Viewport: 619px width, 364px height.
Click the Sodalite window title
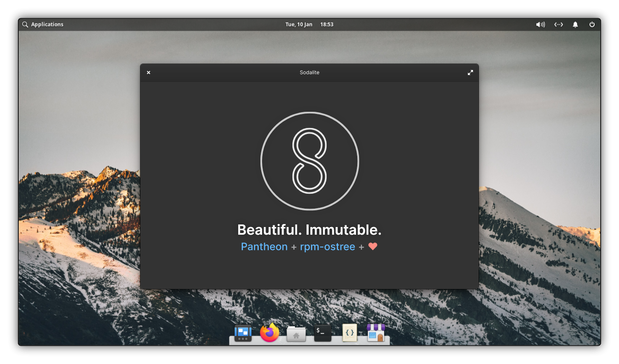(309, 73)
